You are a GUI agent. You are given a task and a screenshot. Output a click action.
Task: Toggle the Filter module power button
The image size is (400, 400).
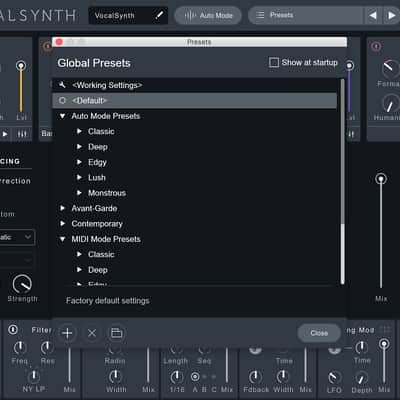tap(13, 330)
